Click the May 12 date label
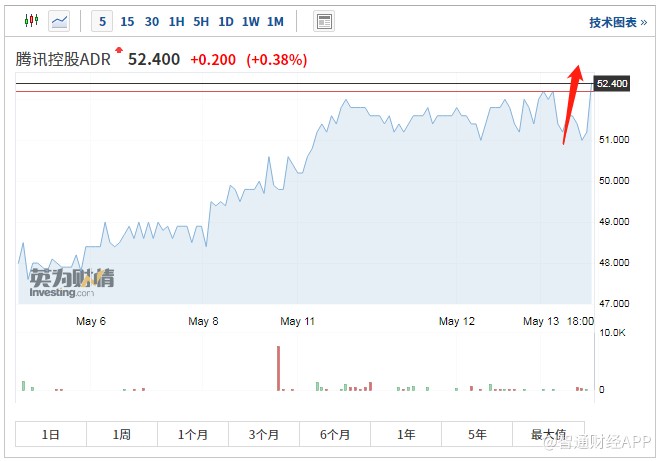661x461 pixels. point(457,322)
